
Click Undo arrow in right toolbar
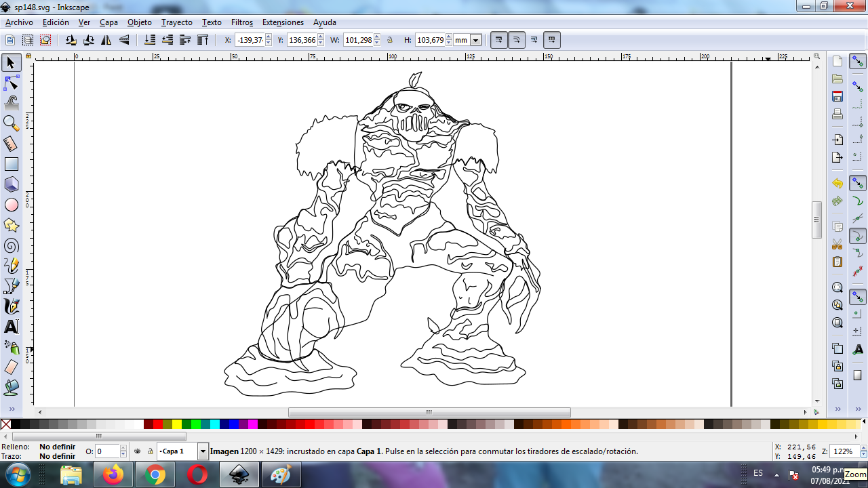[837, 184]
